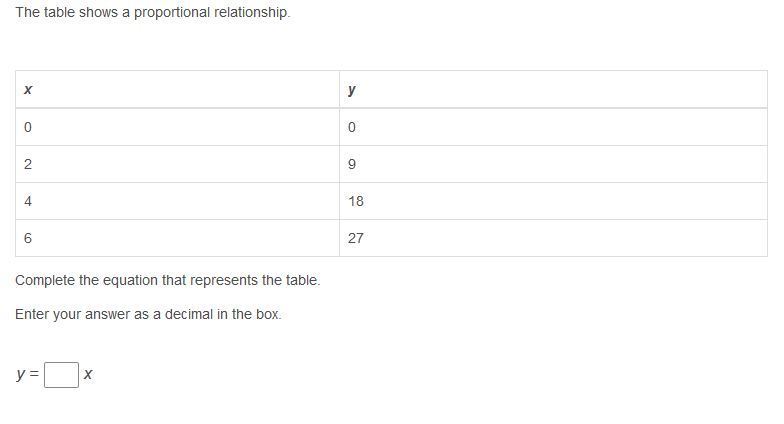
Task: Select the cell with value 18
Action: (553, 201)
